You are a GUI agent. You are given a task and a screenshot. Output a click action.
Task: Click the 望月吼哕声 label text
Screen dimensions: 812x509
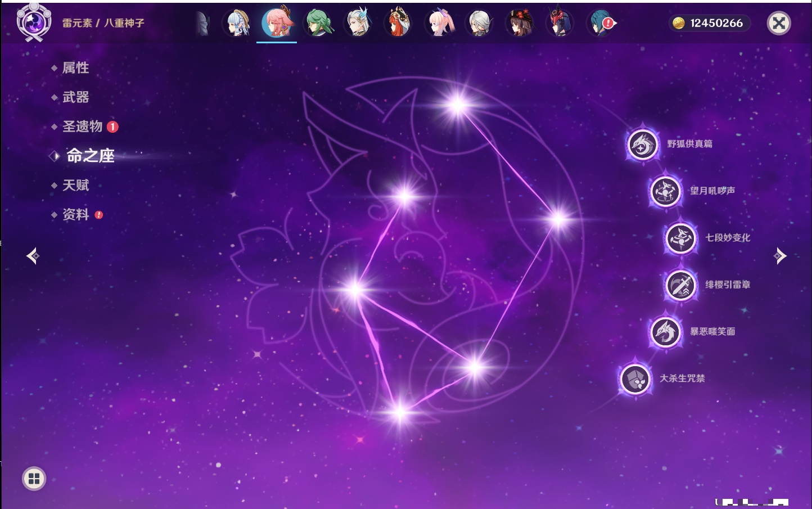(x=712, y=191)
